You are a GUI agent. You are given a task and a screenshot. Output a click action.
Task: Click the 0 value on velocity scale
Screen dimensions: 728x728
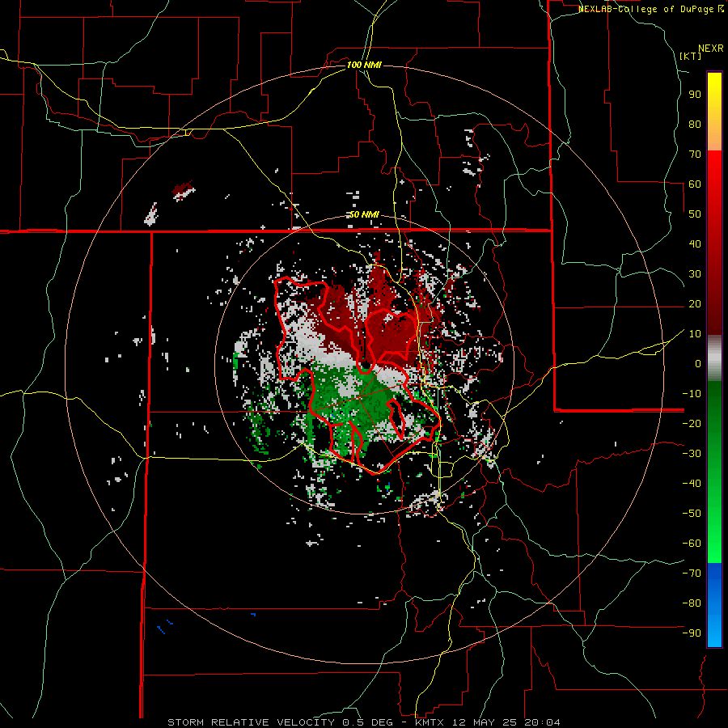(x=698, y=364)
